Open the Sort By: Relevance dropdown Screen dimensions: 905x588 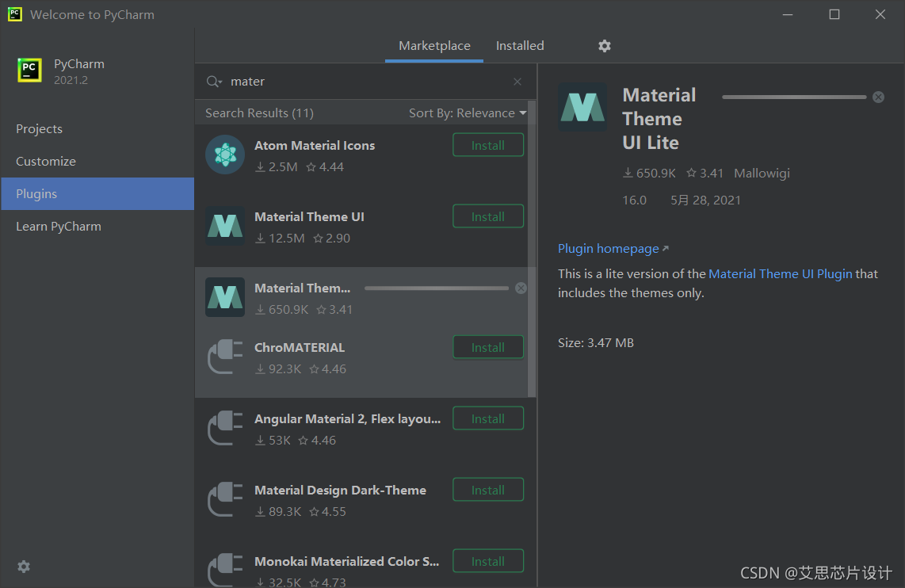click(x=468, y=113)
